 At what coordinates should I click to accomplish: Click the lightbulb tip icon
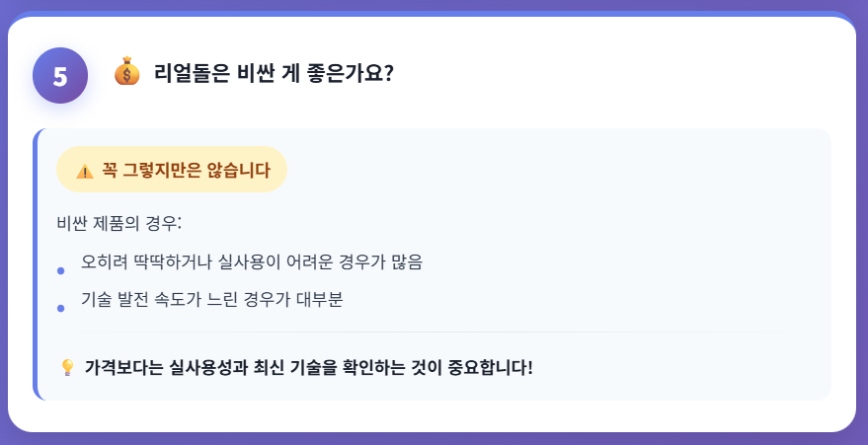[67, 368]
